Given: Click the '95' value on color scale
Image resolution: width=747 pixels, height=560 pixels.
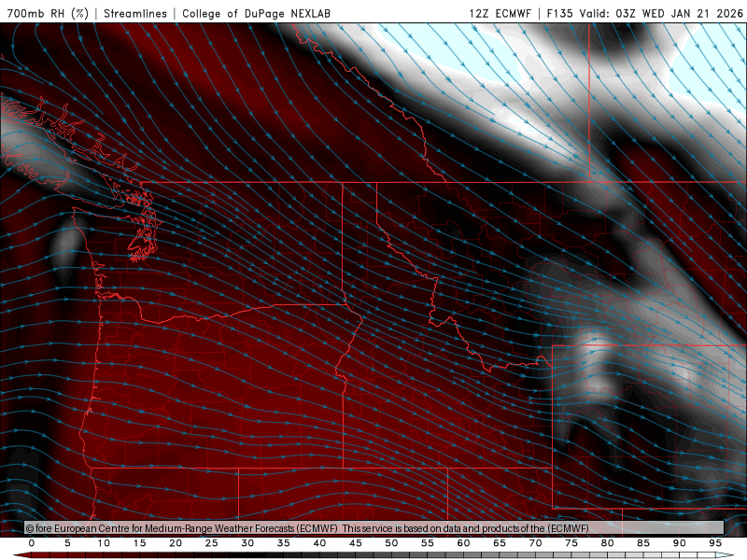Looking at the screenshot, I should pyautogui.click(x=715, y=543).
